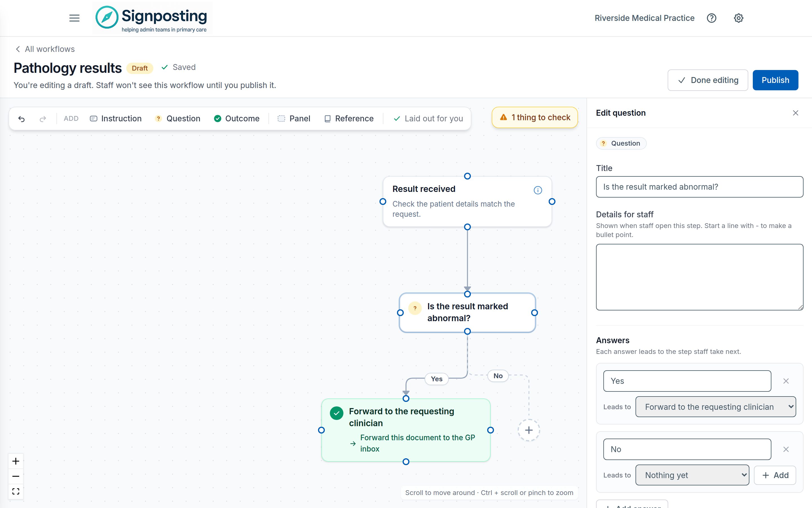The image size is (812, 508).
Task: Open the hamburger navigation menu
Action: [x=74, y=18]
